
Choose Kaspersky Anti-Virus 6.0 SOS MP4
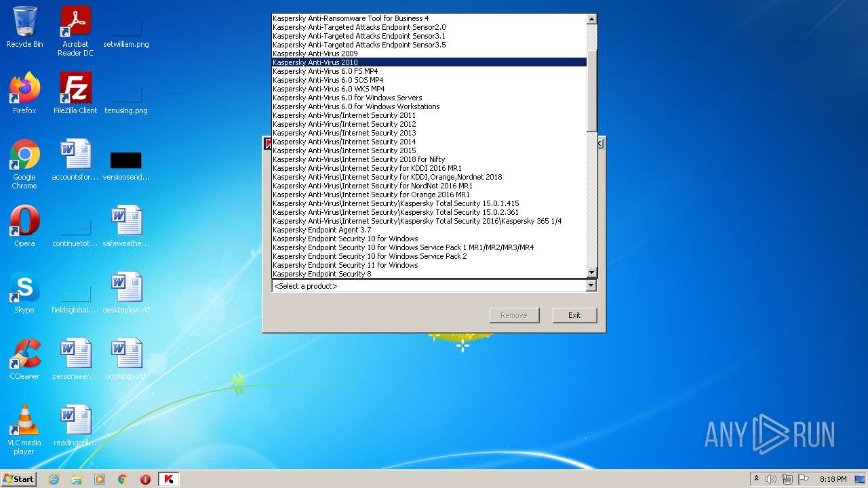pos(429,80)
